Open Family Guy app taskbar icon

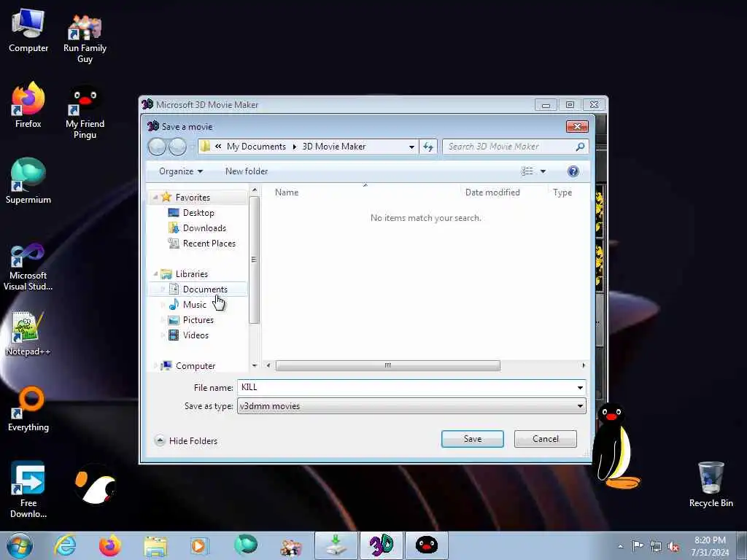coord(290,545)
